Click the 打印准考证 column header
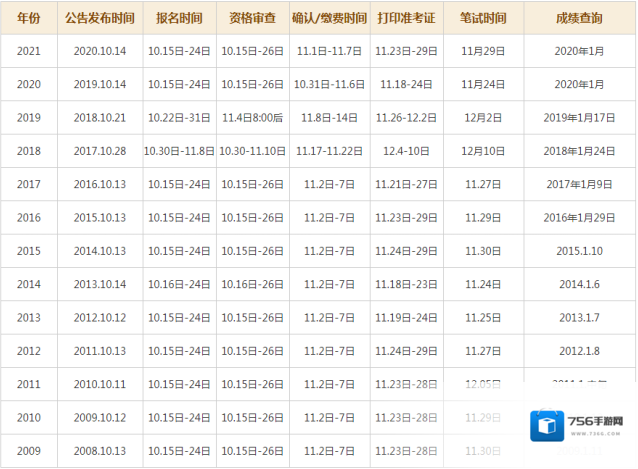638x469 pixels. (406, 18)
